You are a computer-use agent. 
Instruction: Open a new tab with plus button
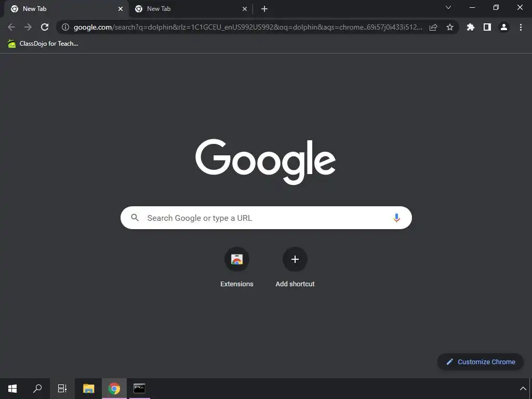264,9
